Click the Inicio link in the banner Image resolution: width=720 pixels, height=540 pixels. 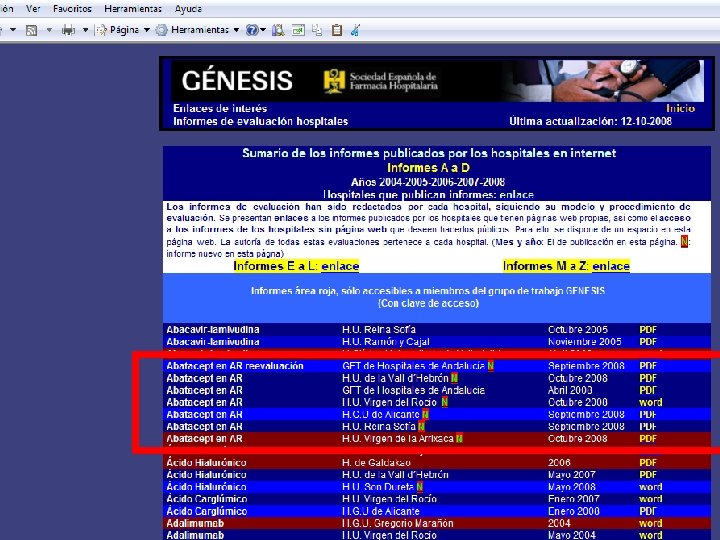click(x=681, y=108)
